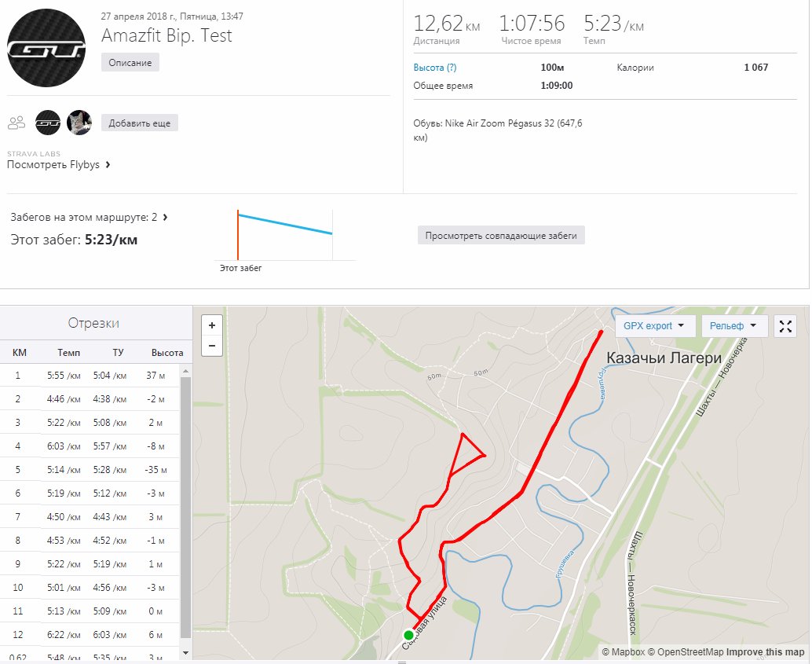
Task: Click the GT profile avatar logo
Action: [x=46, y=48]
